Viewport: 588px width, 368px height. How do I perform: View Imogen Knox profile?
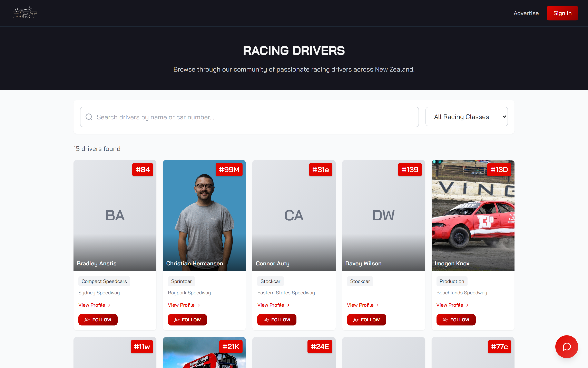coord(452,305)
